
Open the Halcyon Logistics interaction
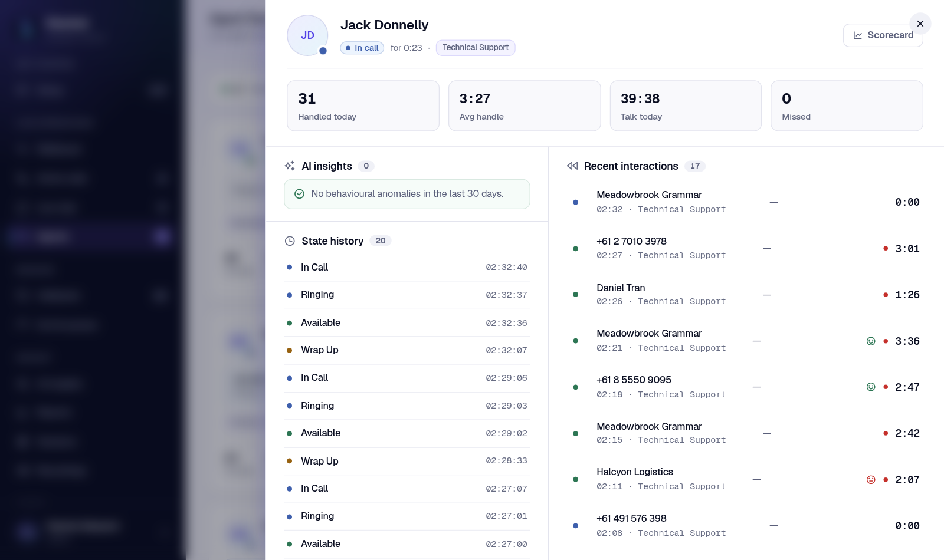[746, 479]
